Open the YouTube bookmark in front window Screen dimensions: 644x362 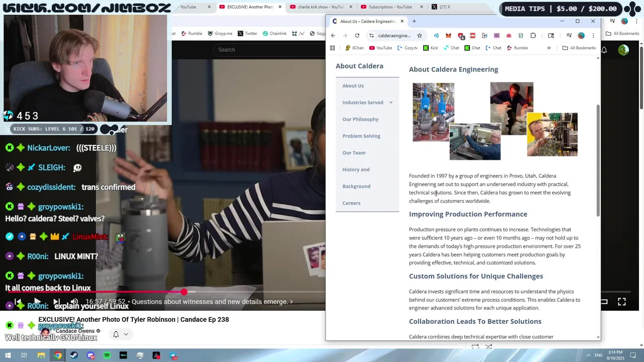click(x=380, y=48)
